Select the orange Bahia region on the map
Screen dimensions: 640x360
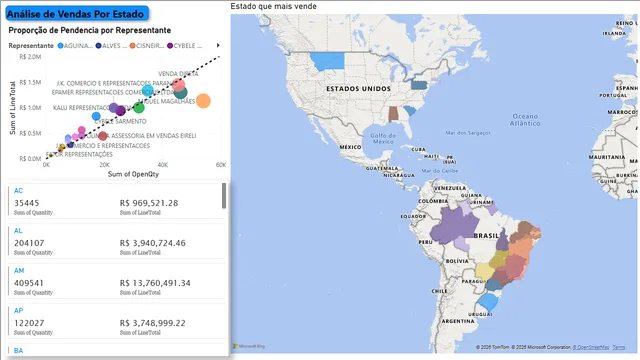click(x=520, y=247)
